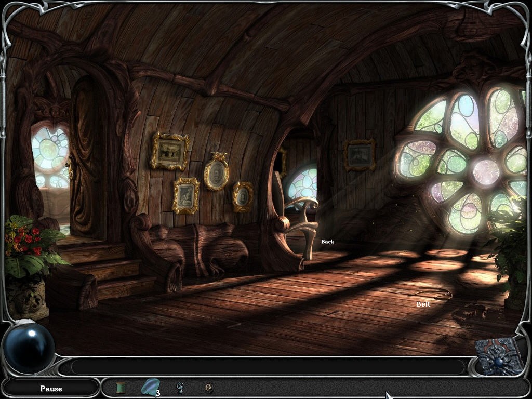Click the Belt label text

coord(423,304)
